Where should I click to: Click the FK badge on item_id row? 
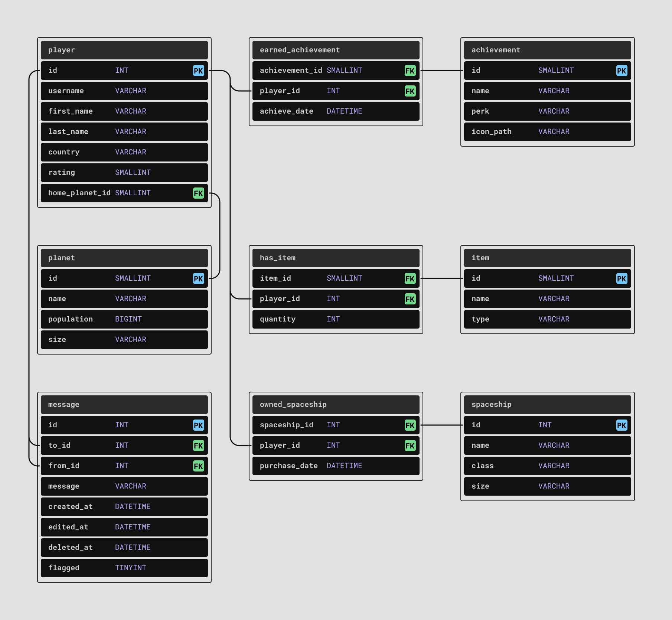point(410,278)
